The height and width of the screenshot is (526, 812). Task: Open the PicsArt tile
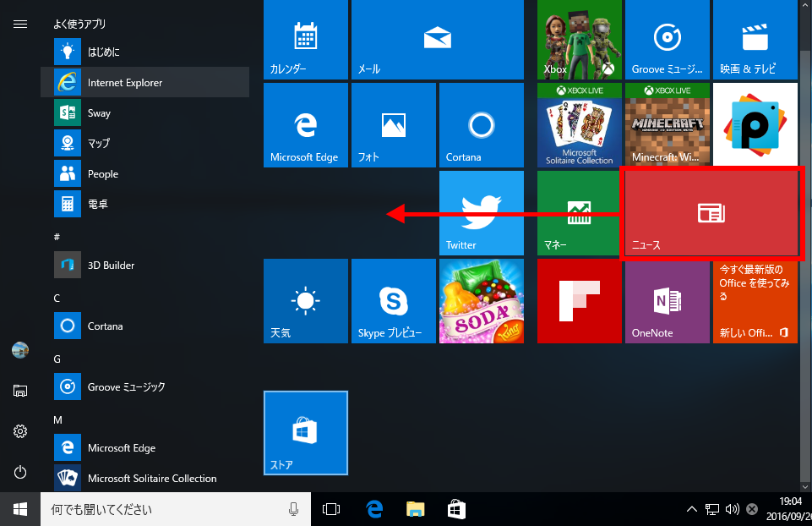[755, 125]
